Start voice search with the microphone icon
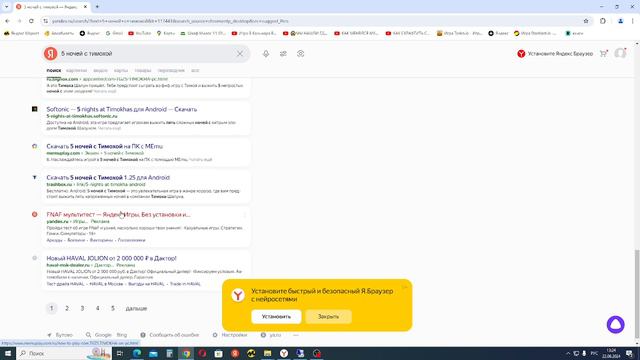The width and height of the screenshot is (640, 360). click(x=266, y=53)
